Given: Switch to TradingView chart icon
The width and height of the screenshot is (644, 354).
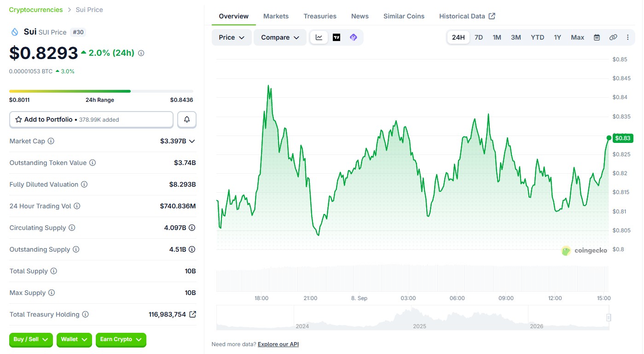Looking at the screenshot, I should coord(337,37).
